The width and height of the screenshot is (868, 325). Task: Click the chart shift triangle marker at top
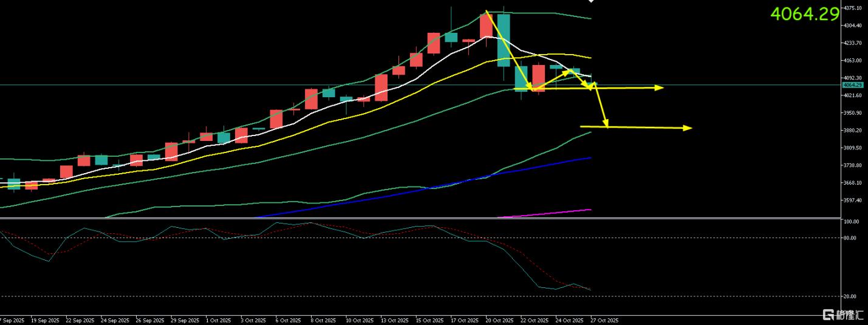tap(592, 2)
